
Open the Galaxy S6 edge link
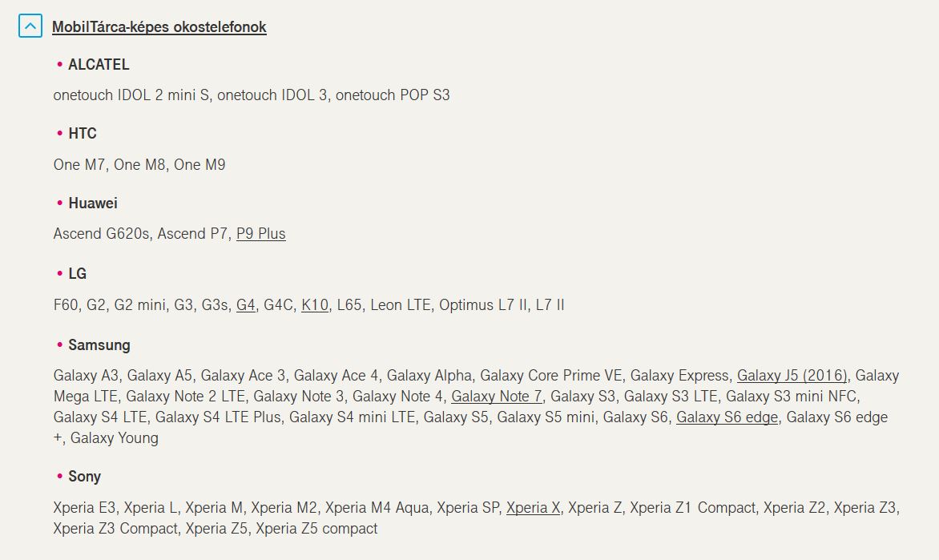click(x=727, y=417)
